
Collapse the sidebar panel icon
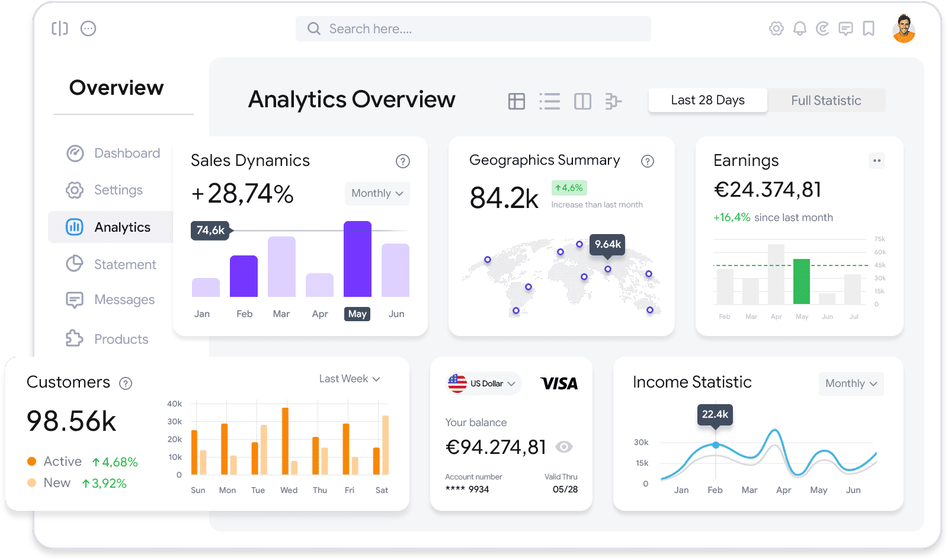(60, 28)
